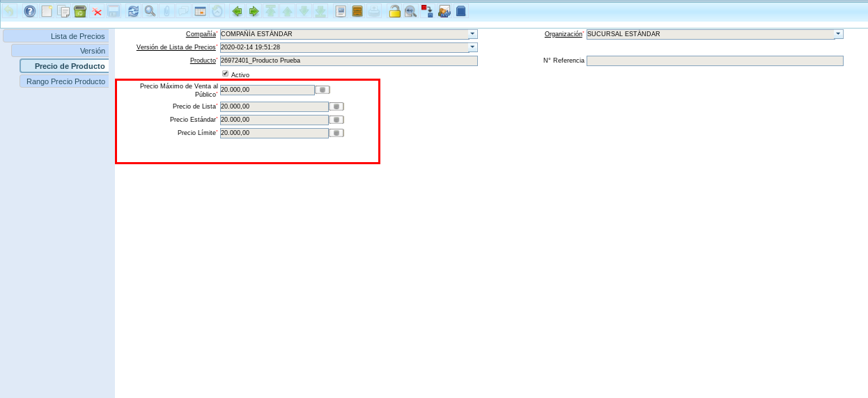Click the yellow padlock lock icon
Image resolution: width=868 pixels, height=398 pixels.
coord(394,11)
